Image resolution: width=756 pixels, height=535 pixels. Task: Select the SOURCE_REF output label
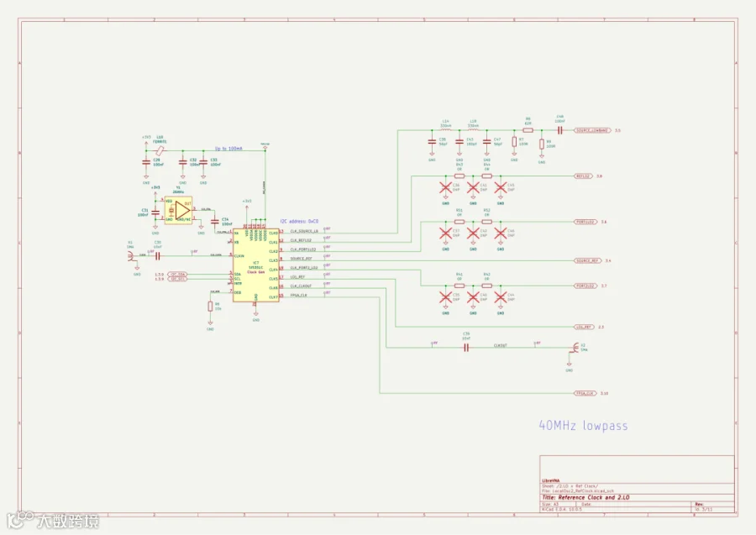coord(588,260)
